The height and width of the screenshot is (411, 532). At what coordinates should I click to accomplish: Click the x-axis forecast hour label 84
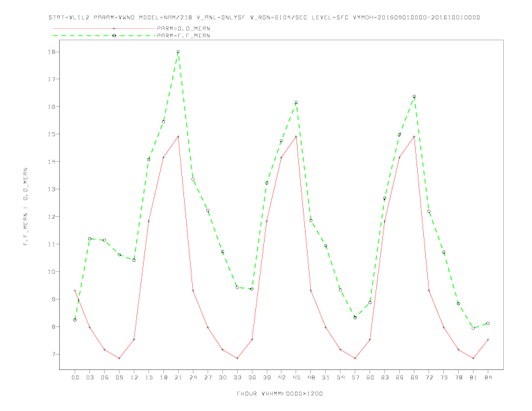coord(488,377)
